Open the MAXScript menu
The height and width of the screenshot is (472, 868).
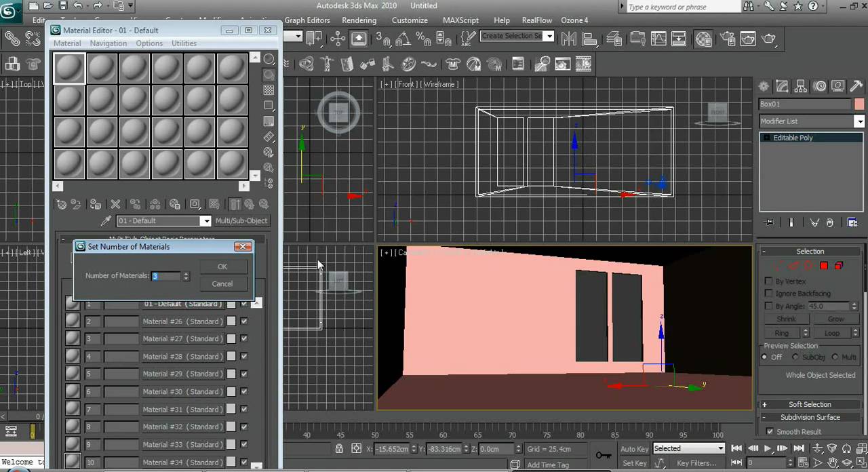[x=460, y=20]
